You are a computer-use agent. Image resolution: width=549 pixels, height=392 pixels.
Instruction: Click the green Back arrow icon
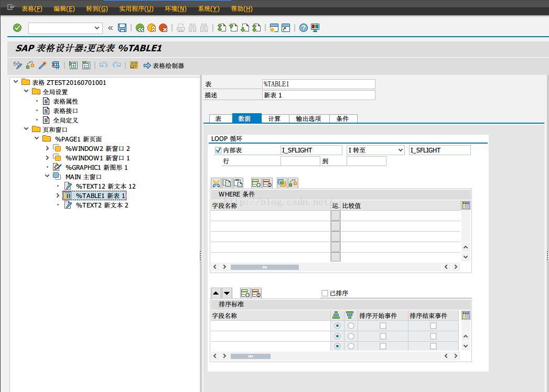[140, 28]
